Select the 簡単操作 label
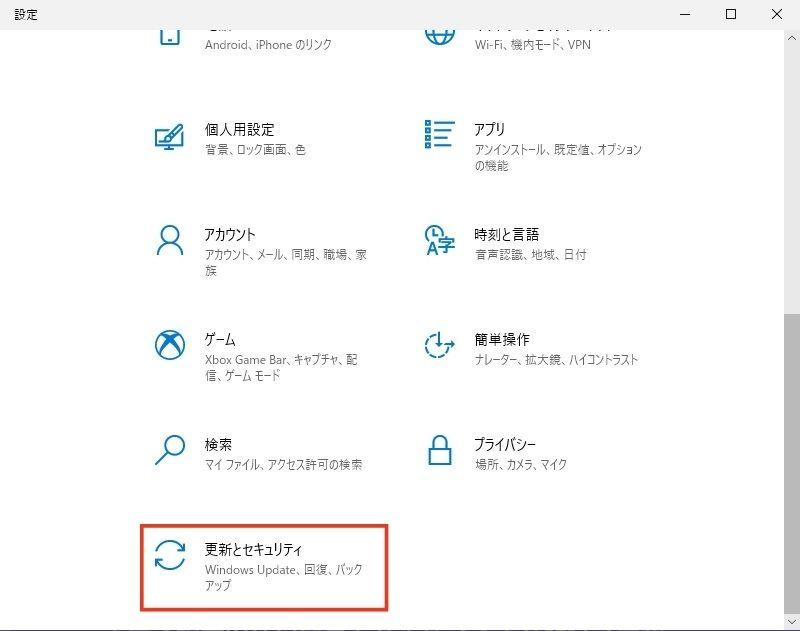Image resolution: width=800 pixels, height=631 pixels. pyautogui.click(x=503, y=338)
